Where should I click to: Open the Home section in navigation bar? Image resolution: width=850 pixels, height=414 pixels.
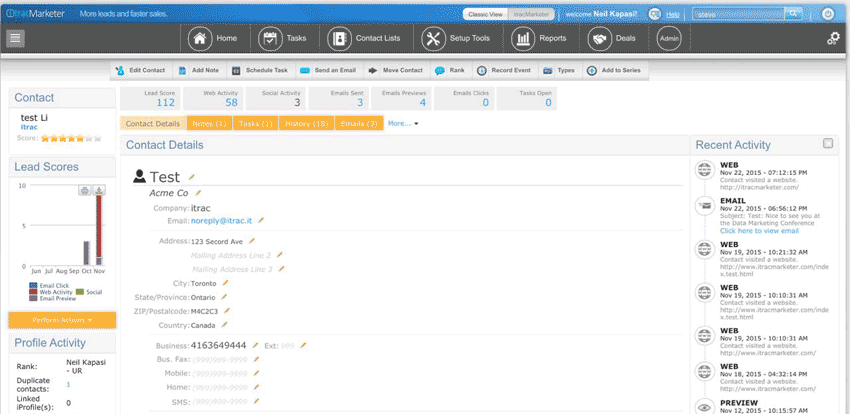pyautogui.click(x=200, y=38)
